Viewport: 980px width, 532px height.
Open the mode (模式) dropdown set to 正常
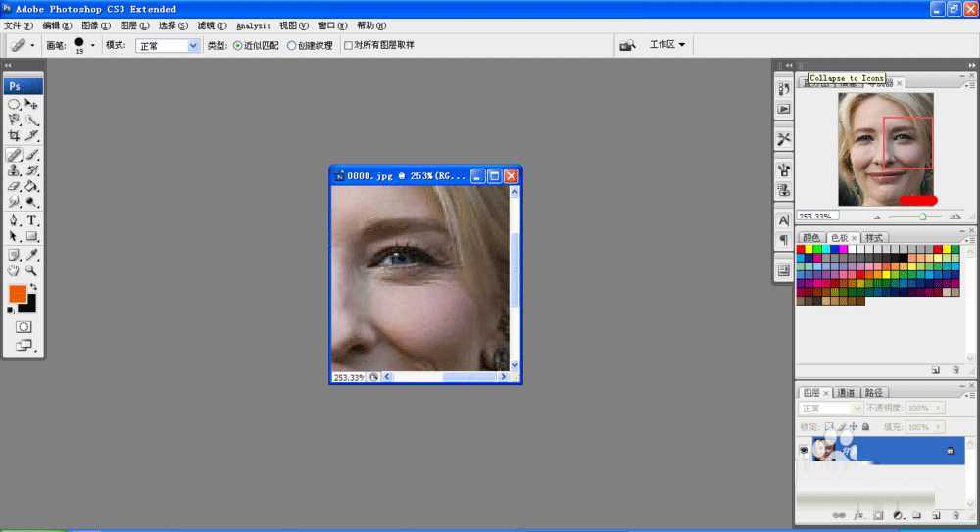click(168, 46)
